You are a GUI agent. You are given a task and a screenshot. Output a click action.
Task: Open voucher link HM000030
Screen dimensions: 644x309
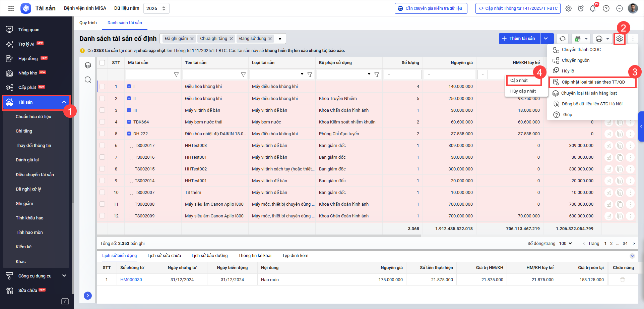pos(131,279)
